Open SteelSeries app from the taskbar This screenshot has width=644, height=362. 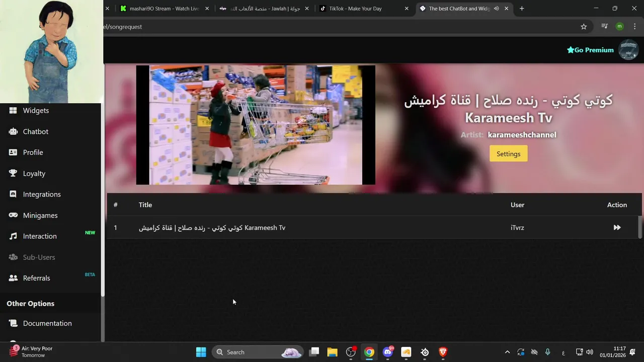425,352
